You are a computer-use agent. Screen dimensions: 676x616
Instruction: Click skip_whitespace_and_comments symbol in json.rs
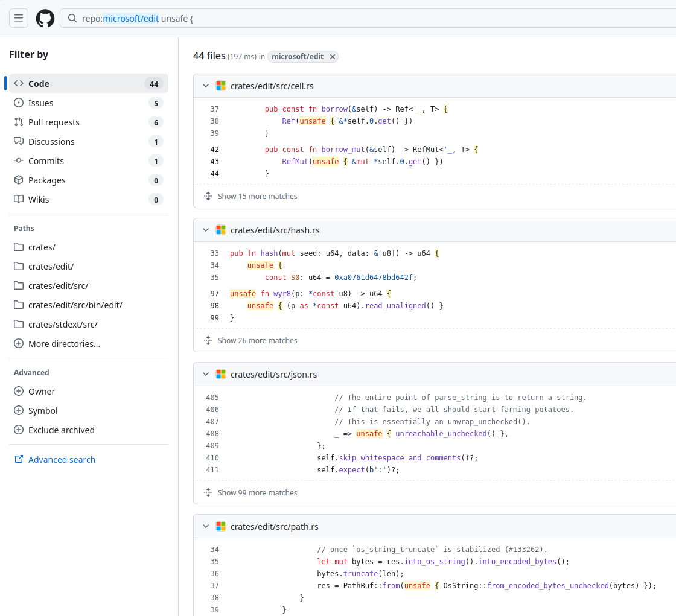click(400, 458)
